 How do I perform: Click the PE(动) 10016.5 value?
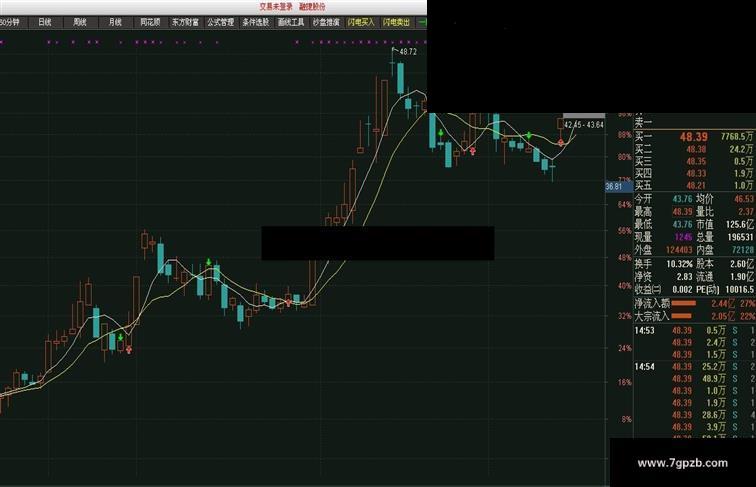pos(739,289)
